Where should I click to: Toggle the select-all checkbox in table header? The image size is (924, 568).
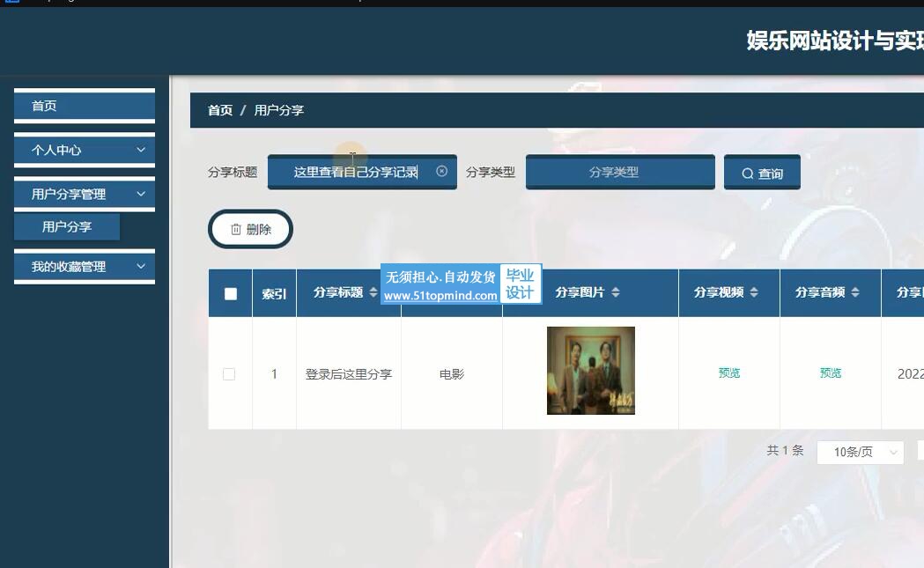(231, 293)
